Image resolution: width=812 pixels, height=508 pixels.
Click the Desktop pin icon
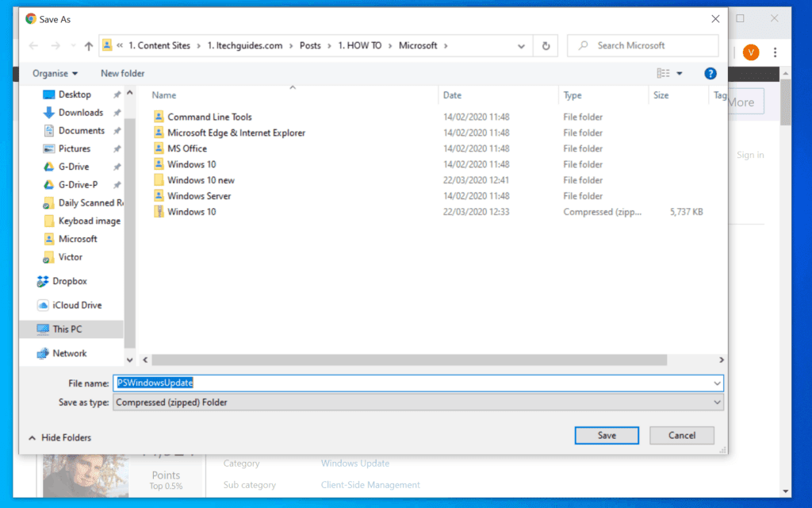click(x=117, y=95)
